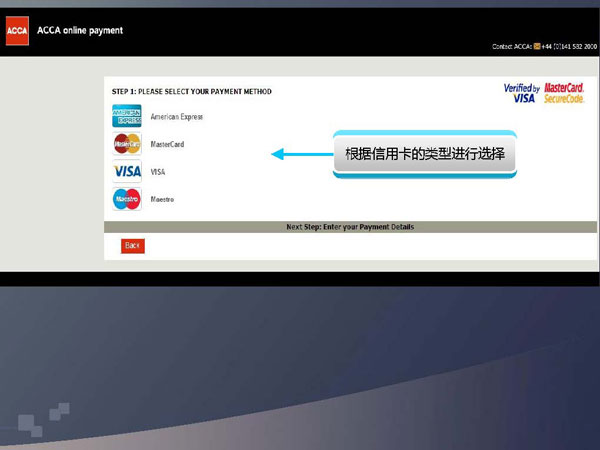The height and width of the screenshot is (450, 600).
Task: Choose the VISA text label
Action: [157, 172]
